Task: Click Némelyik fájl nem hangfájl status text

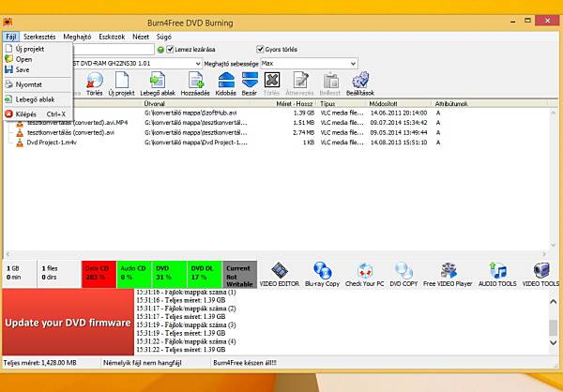Action: (143, 363)
